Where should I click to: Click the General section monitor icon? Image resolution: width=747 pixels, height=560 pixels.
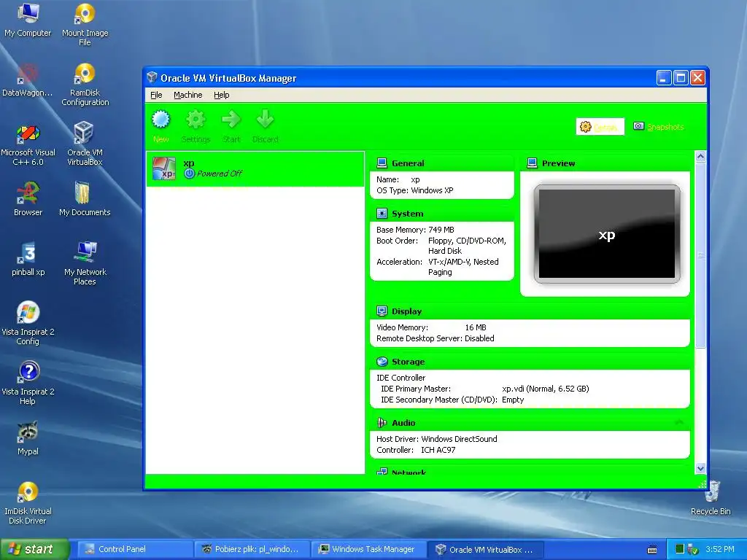(x=382, y=163)
